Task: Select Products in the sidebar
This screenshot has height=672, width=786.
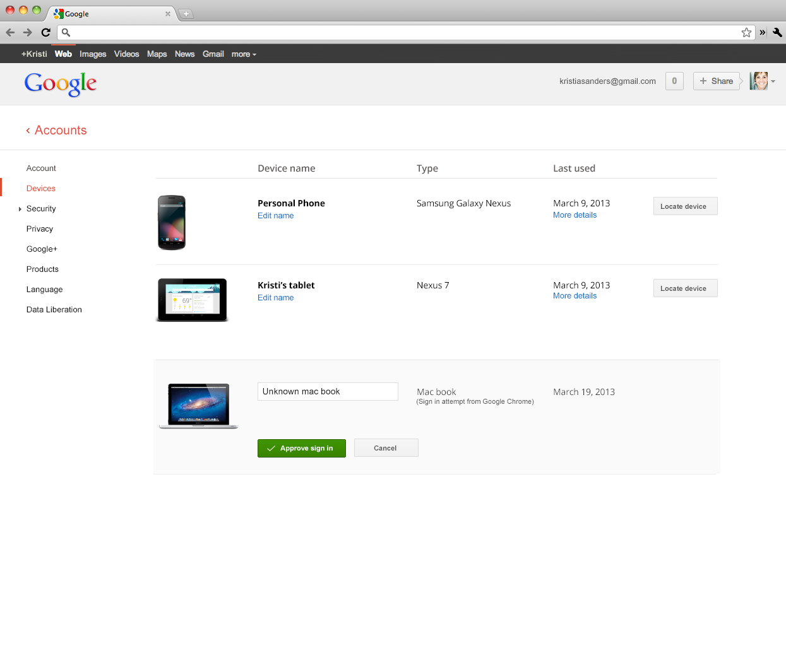Action: (42, 269)
